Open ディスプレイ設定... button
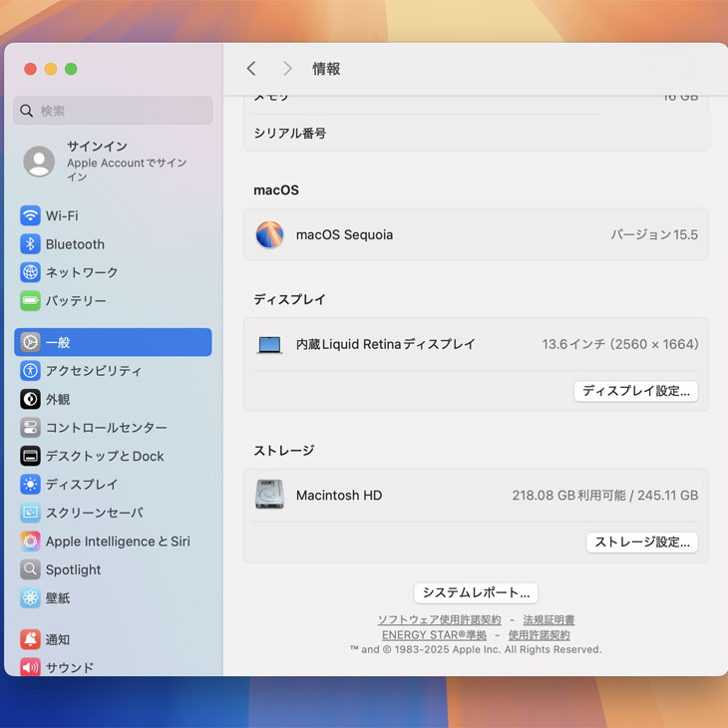This screenshot has height=728, width=728. click(635, 391)
